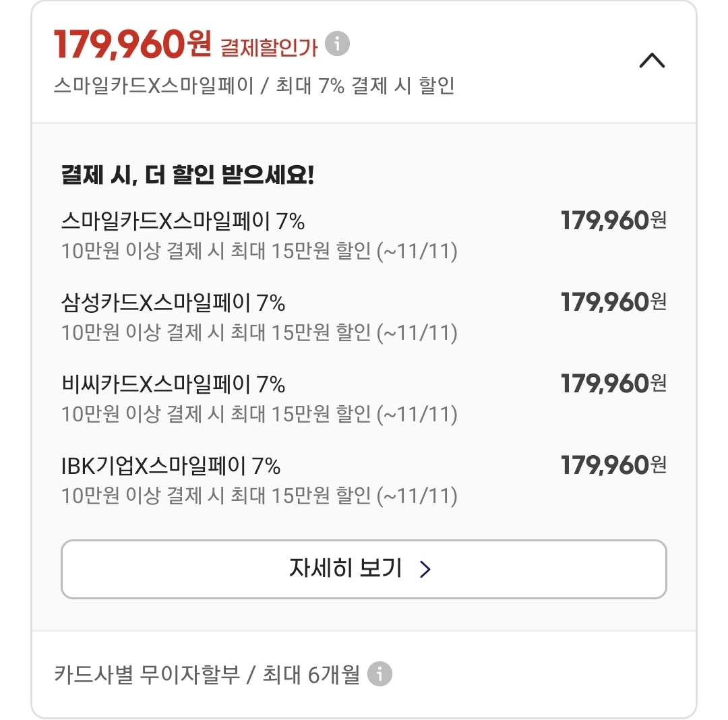Click the info icon beside 결제할인가
This screenshot has height=720, width=728.
tap(337, 44)
